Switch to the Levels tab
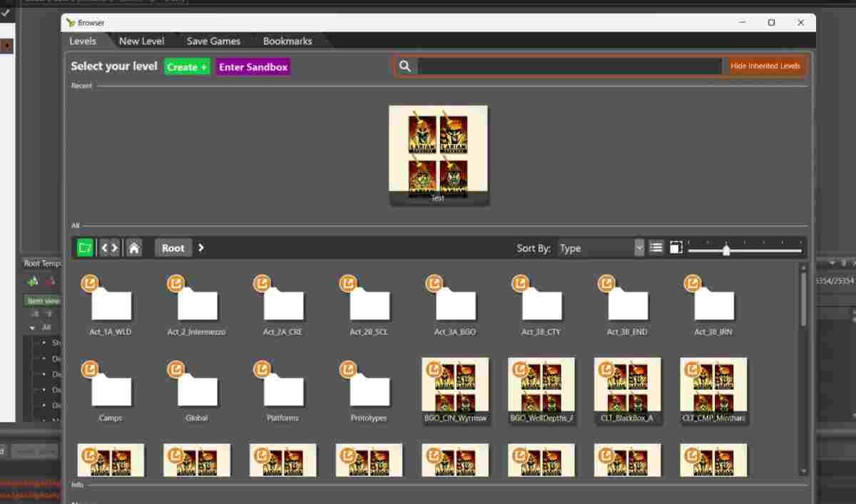This screenshot has height=504, width=856. pos(83,41)
